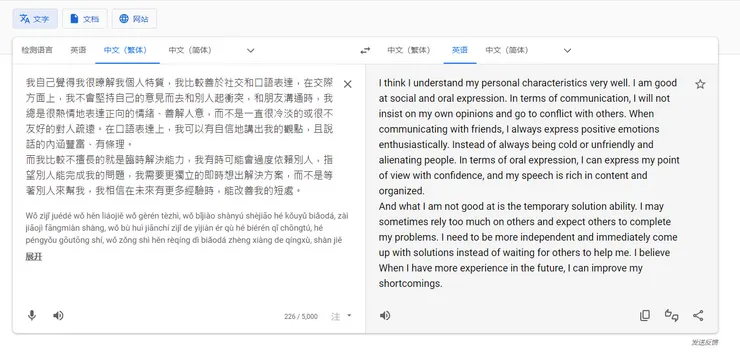Click the English translation output text

pyautogui.click(x=529, y=183)
